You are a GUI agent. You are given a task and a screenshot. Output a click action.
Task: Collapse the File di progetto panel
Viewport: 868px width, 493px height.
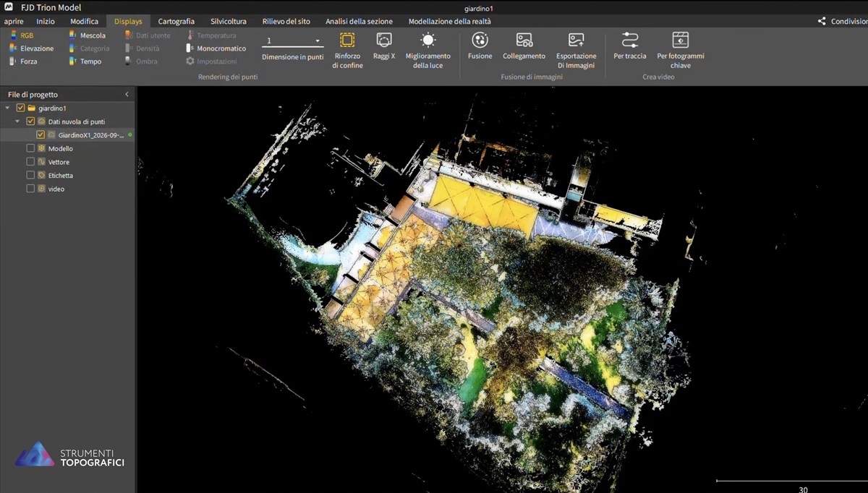click(127, 95)
